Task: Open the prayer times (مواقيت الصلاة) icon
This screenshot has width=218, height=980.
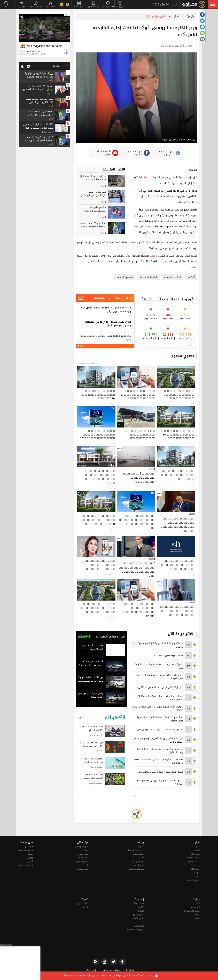Action: click(x=79, y=4)
